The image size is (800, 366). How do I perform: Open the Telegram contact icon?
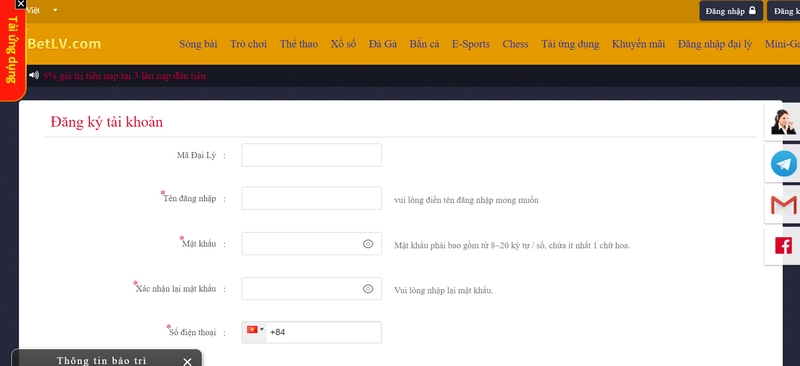(783, 164)
